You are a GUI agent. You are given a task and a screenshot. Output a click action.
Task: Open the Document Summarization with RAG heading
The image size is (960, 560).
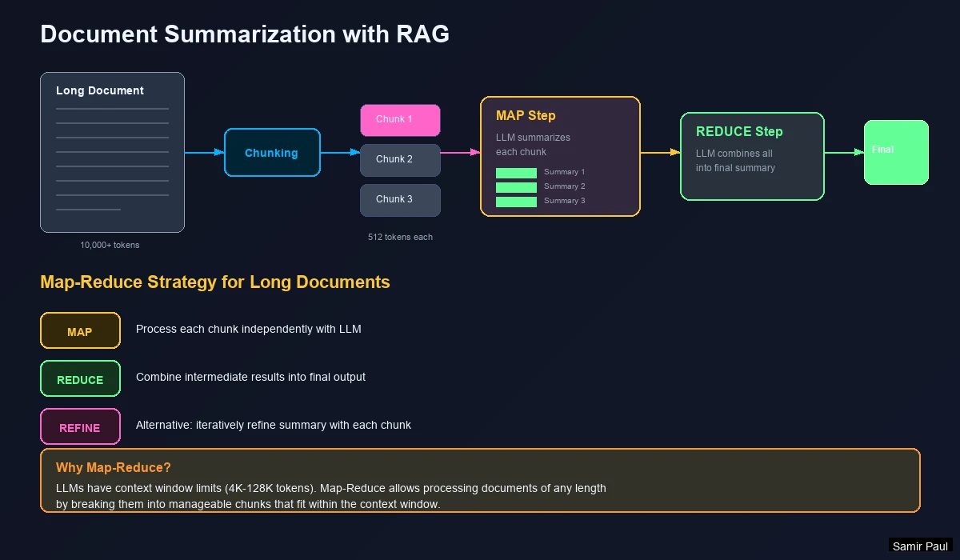click(x=245, y=34)
